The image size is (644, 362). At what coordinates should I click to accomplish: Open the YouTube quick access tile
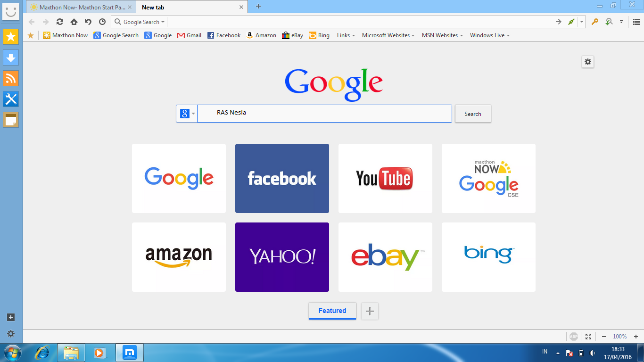[x=385, y=178]
